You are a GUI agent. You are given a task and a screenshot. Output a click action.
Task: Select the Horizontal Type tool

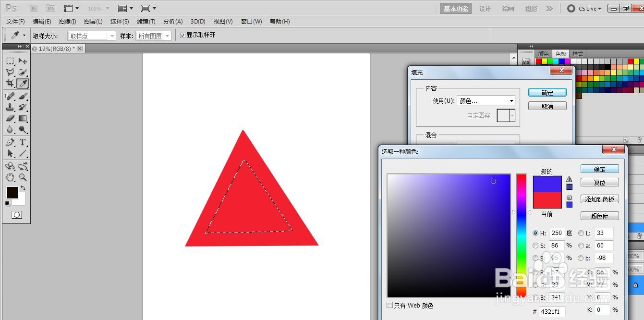coord(23,142)
